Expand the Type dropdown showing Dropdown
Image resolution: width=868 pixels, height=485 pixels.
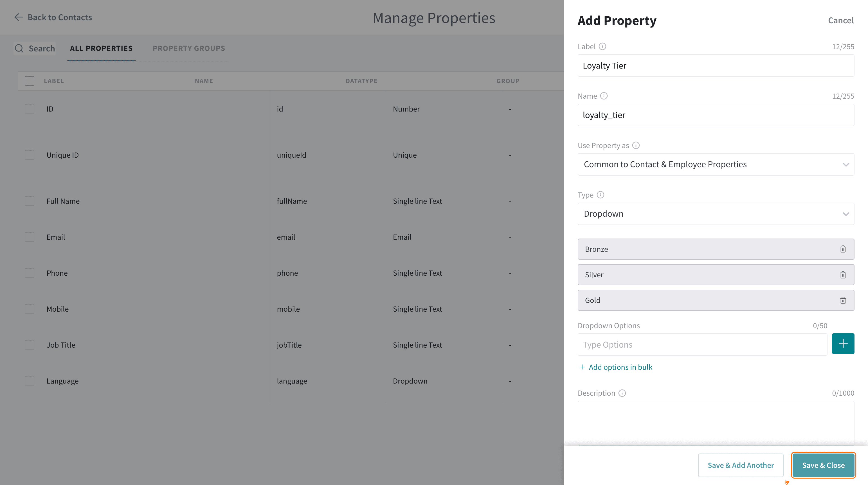point(716,214)
